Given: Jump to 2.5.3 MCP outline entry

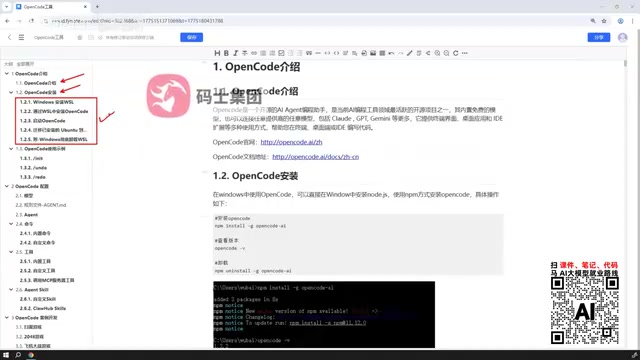Looking at the screenshot, I should point(47,280).
